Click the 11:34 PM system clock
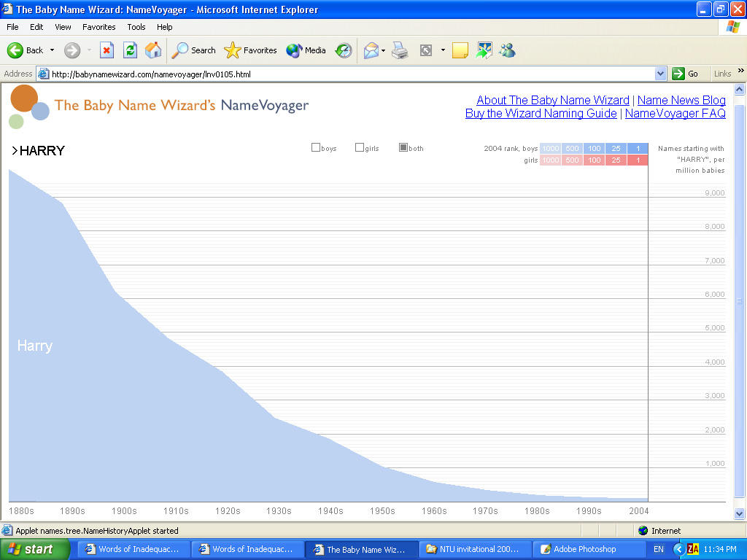Screen dimensions: 747x560 pyautogui.click(x=720, y=549)
